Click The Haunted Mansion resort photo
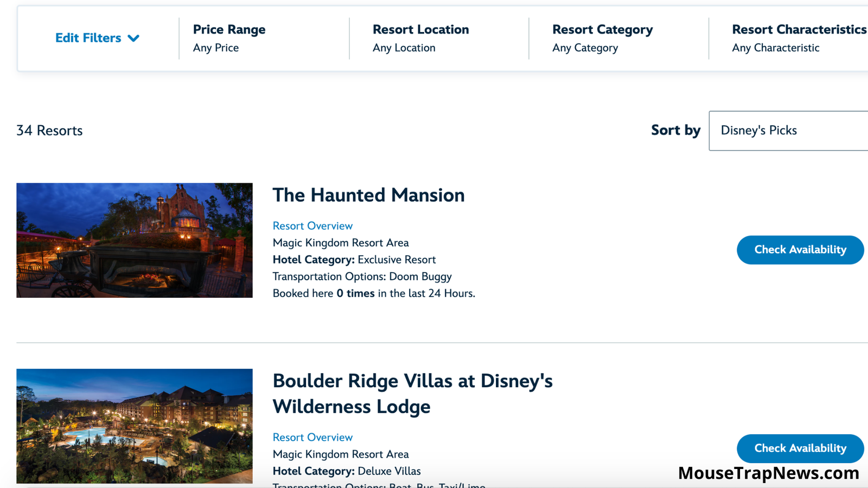The width and height of the screenshot is (868, 488). click(x=135, y=240)
